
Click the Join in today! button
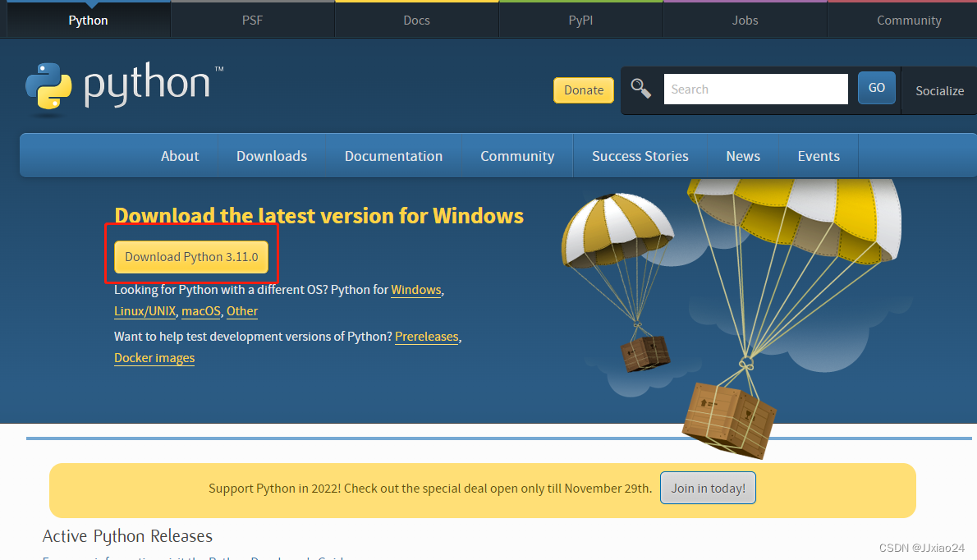click(x=708, y=489)
